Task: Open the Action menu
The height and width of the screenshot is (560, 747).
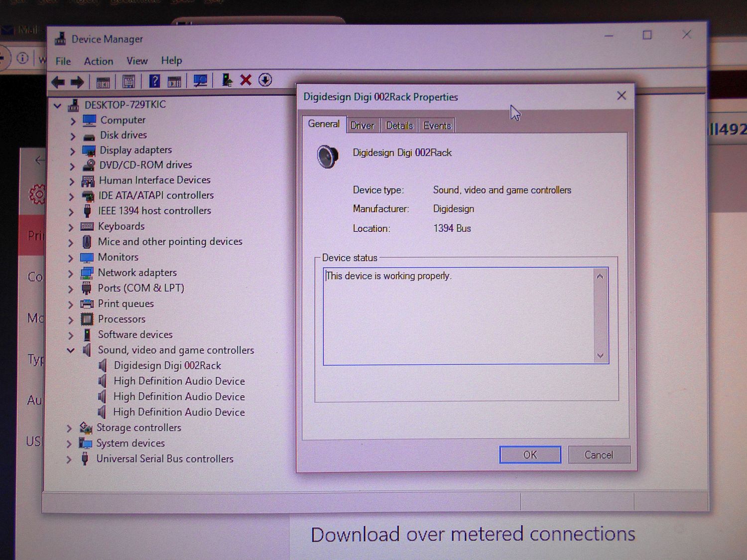Action: pos(98,61)
